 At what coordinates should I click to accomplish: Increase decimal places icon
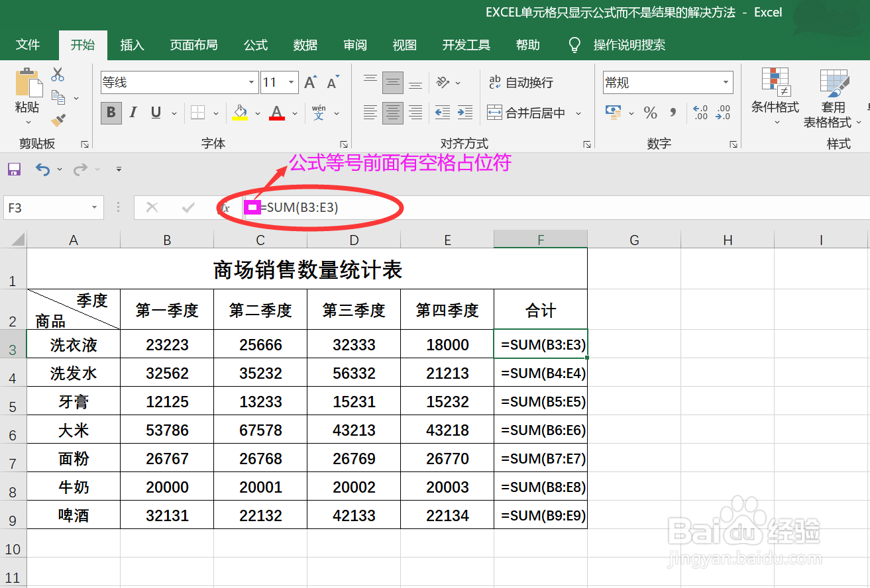[700, 113]
